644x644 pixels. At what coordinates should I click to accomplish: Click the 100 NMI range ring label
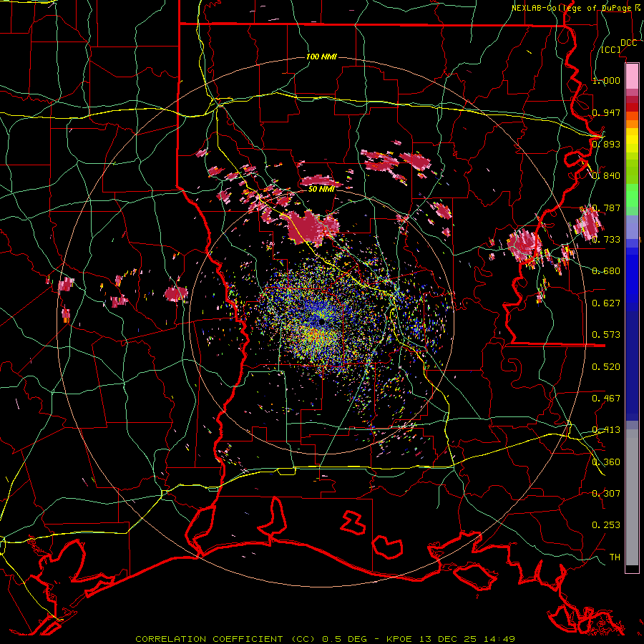click(321, 57)
